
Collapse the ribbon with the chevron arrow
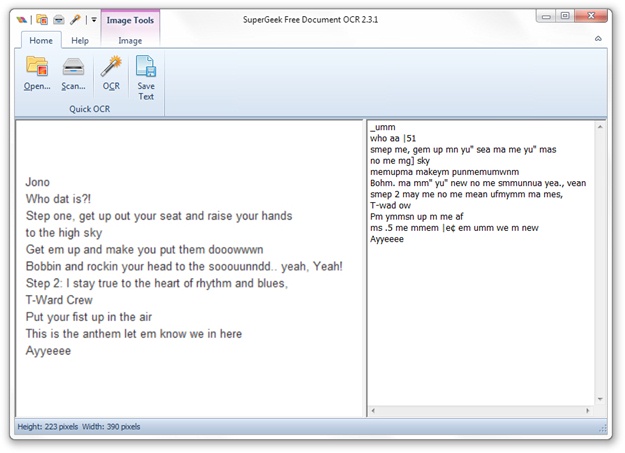click(598, 38)
